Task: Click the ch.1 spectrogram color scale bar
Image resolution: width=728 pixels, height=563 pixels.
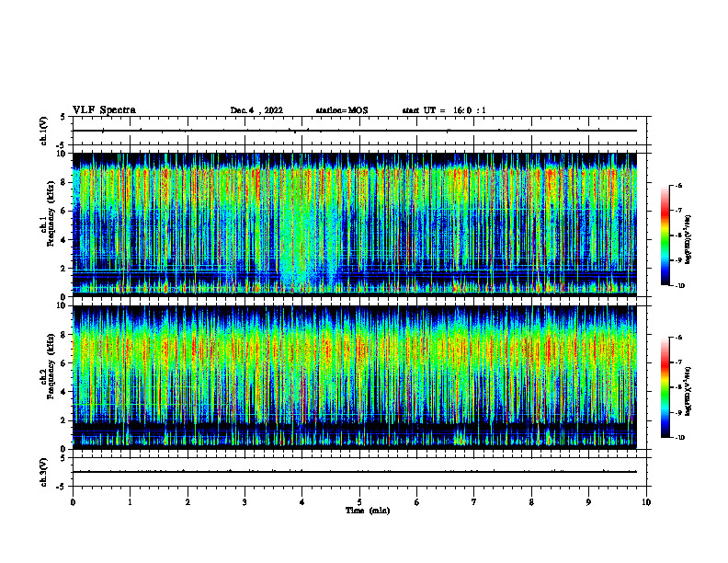Action: click(x=665, y=236)
